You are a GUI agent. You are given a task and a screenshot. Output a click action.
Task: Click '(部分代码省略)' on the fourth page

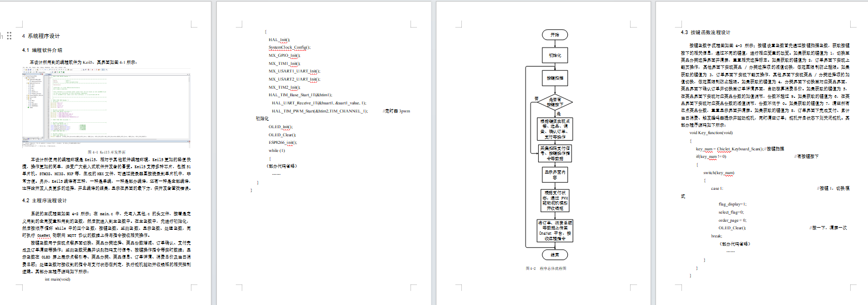click(734, 244)
